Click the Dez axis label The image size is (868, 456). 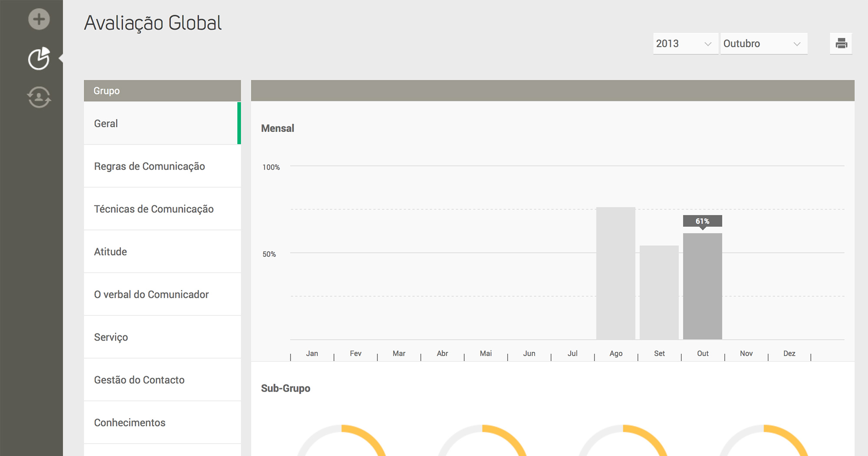point(789,354)
